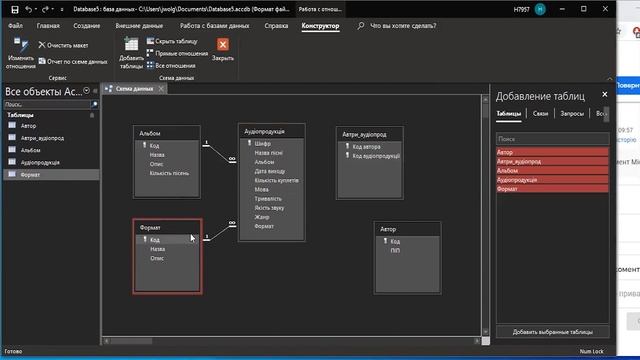The width and height of the screenshot is (640, 360).
Task: Select Опис field in Формат table
Action: pyautogui.click(x=157, y=258)
